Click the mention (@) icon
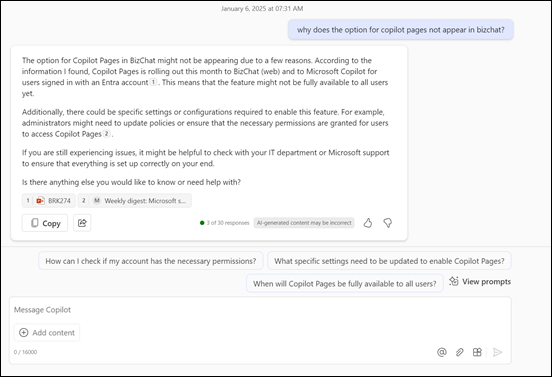The height and width of the screenshot is (377, 552). coord(441,352)
